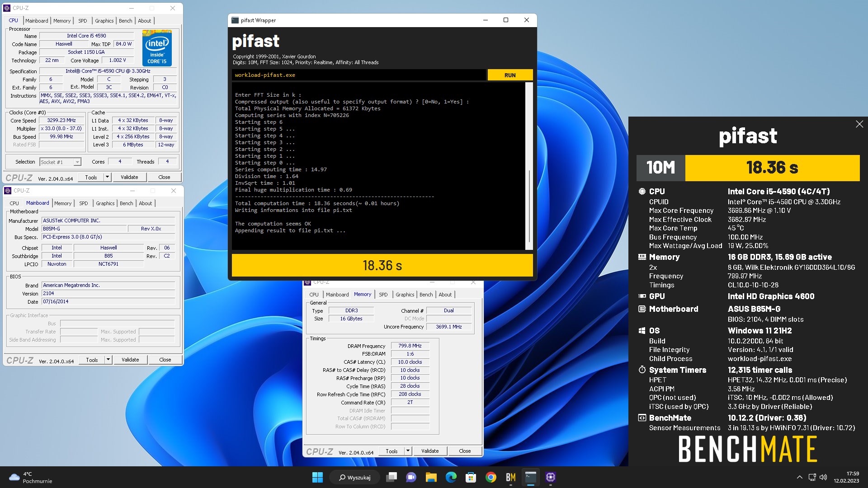Click CPU-Z taskbar icon
Image resolution: width=868 pixels, height=488 pixels.
pos(550,477)
